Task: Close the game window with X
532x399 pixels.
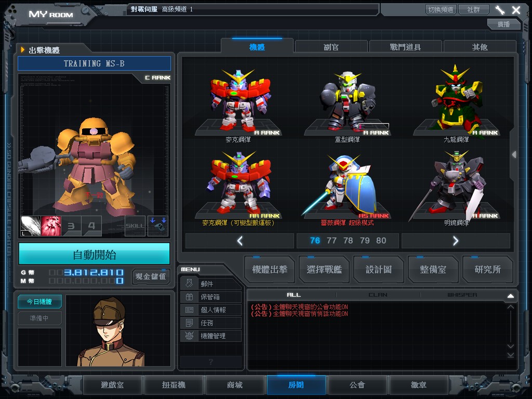Action: pyautogui.click(x=516, y=10)
